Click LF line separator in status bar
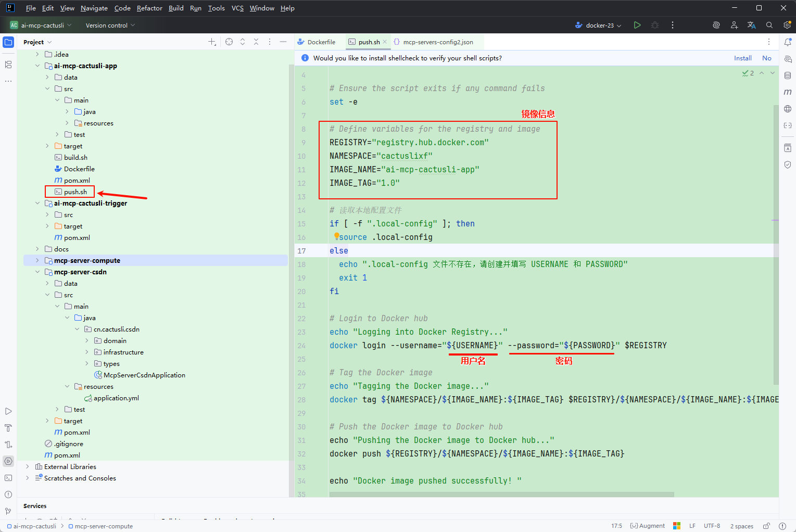Image resolution: width=796 pixels, height=532 pixels. point(692,526)
